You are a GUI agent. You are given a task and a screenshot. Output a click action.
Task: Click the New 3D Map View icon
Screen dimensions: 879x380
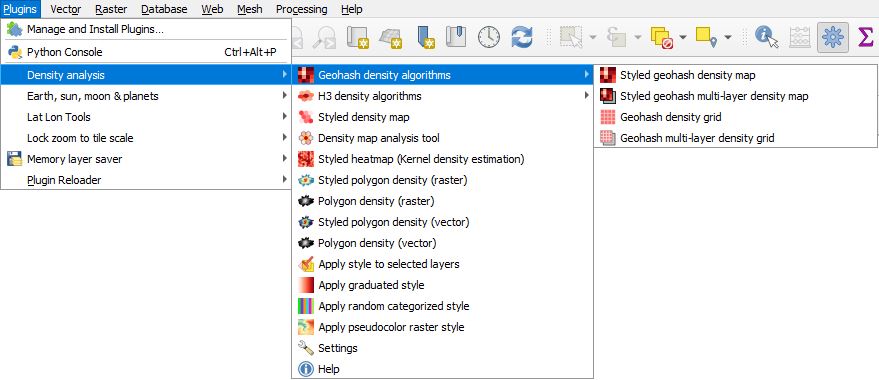[391, 38]
